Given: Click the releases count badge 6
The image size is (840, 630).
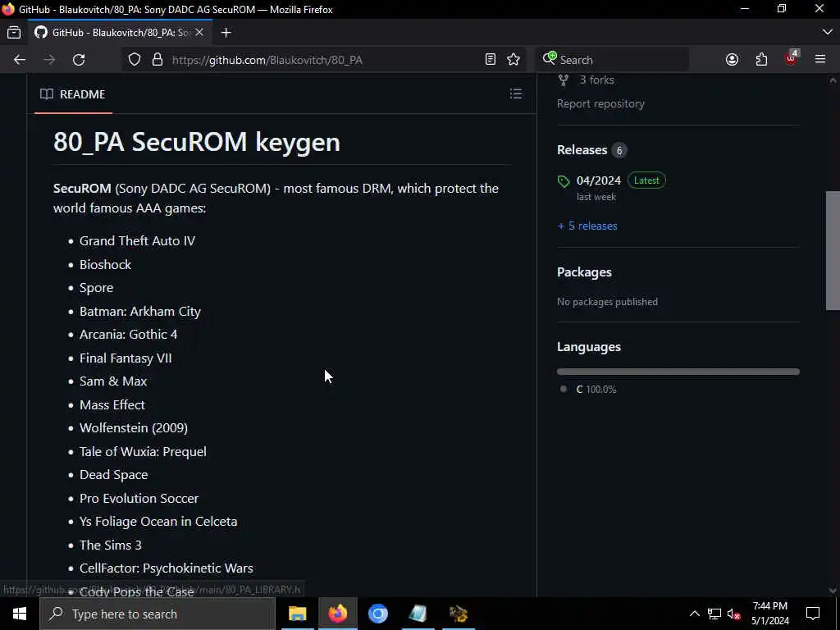Looking at the screenshot, I should pos(619,151).
